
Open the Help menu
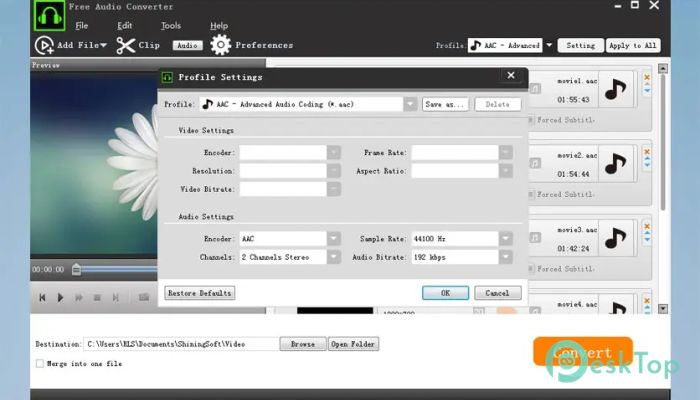219,26
